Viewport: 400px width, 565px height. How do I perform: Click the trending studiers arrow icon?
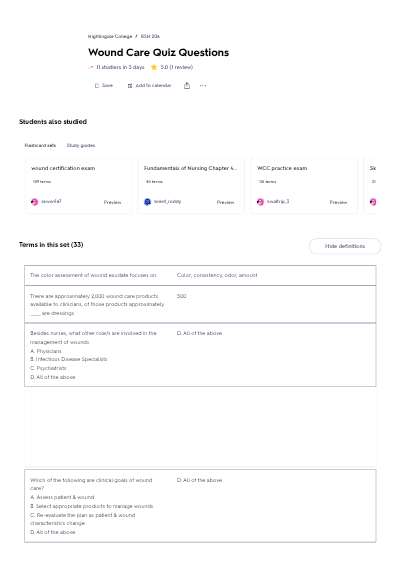tap(91, 67)
